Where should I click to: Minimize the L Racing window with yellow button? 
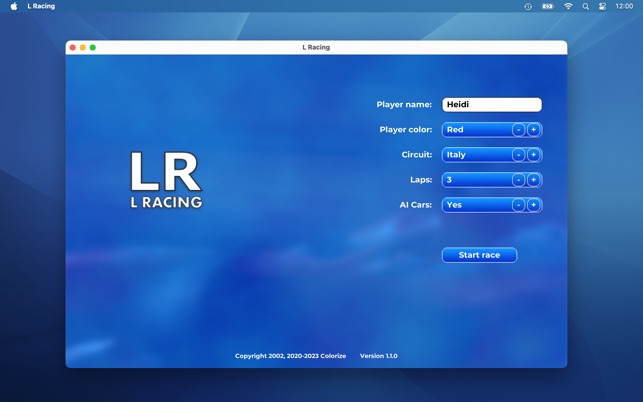click(82, 48)
